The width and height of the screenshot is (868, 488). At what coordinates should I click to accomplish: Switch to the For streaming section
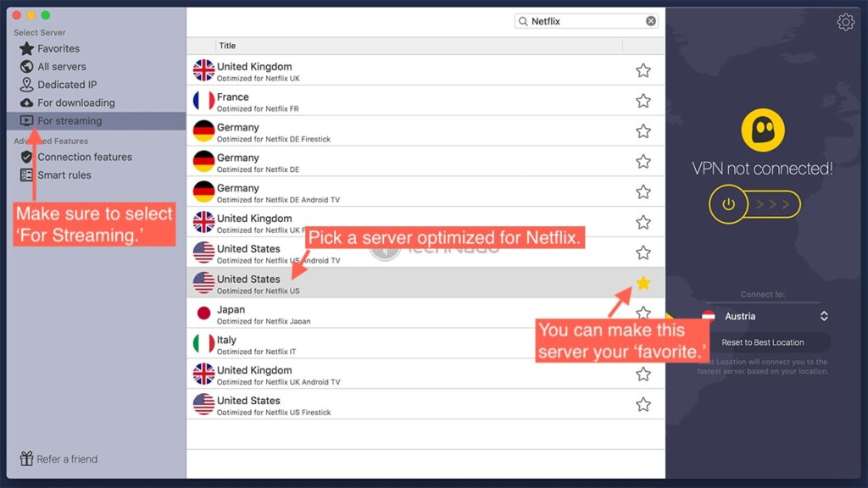click(x=97, y=120)
